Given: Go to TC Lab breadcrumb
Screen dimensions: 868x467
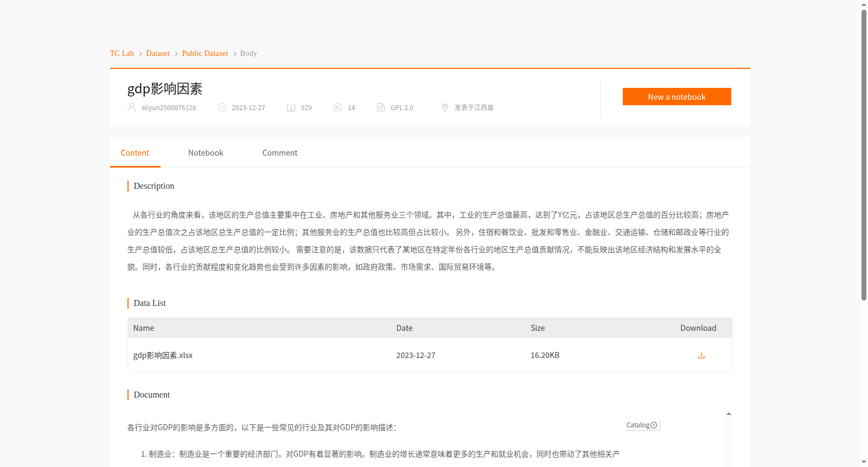Looking at the screenshot, I should [x=122, y=53].
